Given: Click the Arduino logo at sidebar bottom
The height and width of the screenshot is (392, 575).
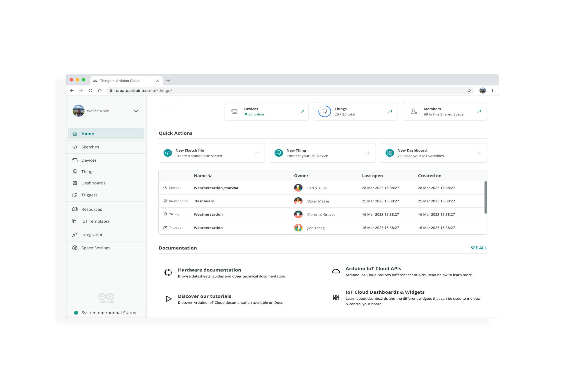Looking at the screenshot, I should [106, 298].
